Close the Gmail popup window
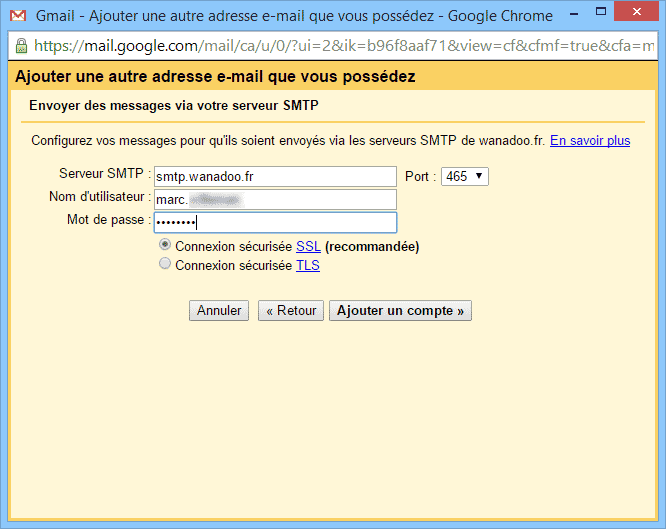The height and width of the screenshot is (529, 666). tap(636, 12)
